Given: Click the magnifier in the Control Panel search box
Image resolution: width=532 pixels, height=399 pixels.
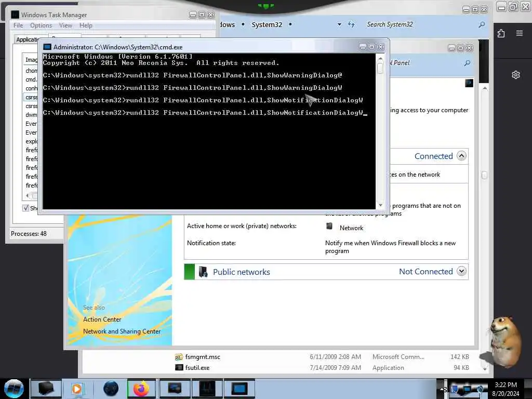Looking at the screenshot, I should click(x=467, y=63).
